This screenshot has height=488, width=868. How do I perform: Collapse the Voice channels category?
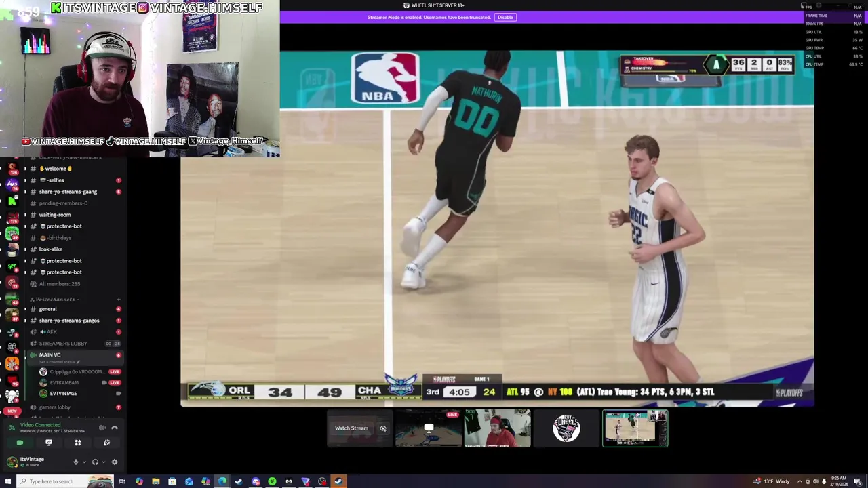point(56,299)
